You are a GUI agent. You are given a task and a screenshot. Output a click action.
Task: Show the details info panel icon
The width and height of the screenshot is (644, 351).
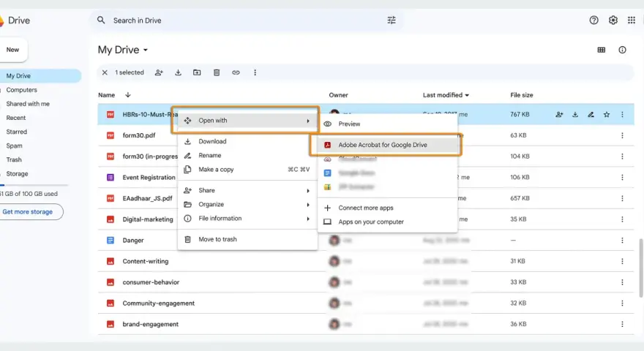point(622,50)
